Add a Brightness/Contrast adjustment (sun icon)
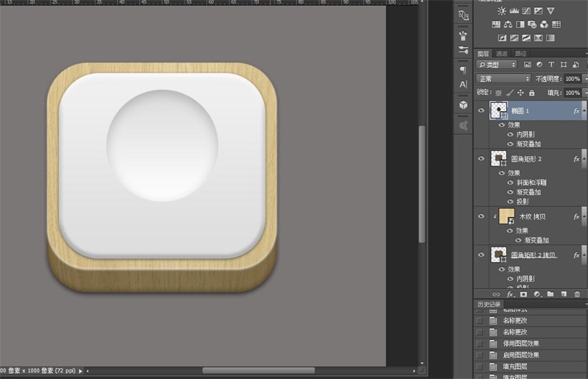Viewport: 588px width, 379px height. point(502,11)
